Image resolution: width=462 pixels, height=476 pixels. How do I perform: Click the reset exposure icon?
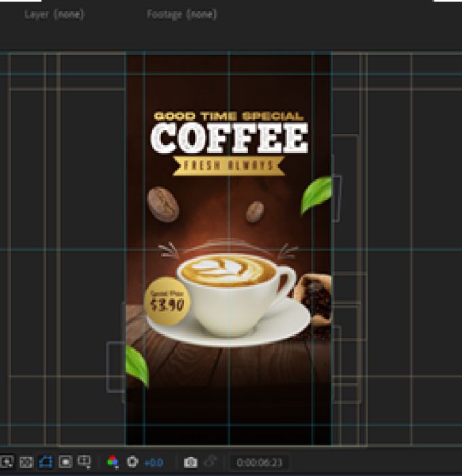point(132,462)
